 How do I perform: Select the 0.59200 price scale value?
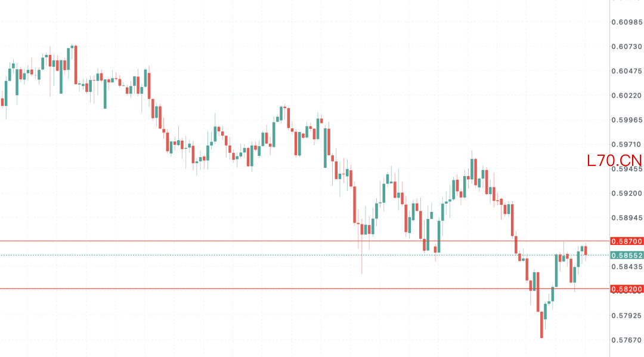tap(627, 193)
